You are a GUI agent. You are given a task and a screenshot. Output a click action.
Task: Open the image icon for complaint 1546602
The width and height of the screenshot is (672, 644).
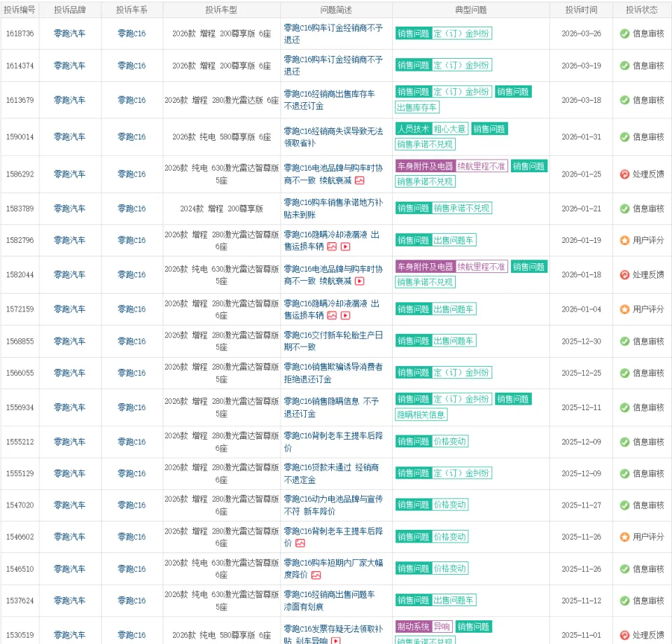point(300,543)
